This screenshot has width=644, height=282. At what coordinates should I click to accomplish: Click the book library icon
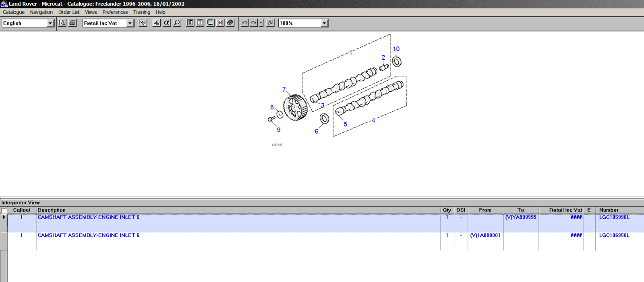click(x=230, y=23)
